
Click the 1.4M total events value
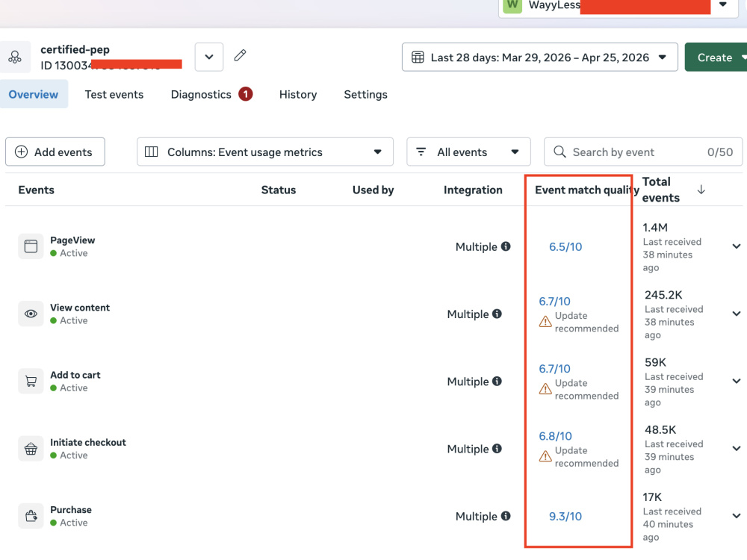coord(655,228)
